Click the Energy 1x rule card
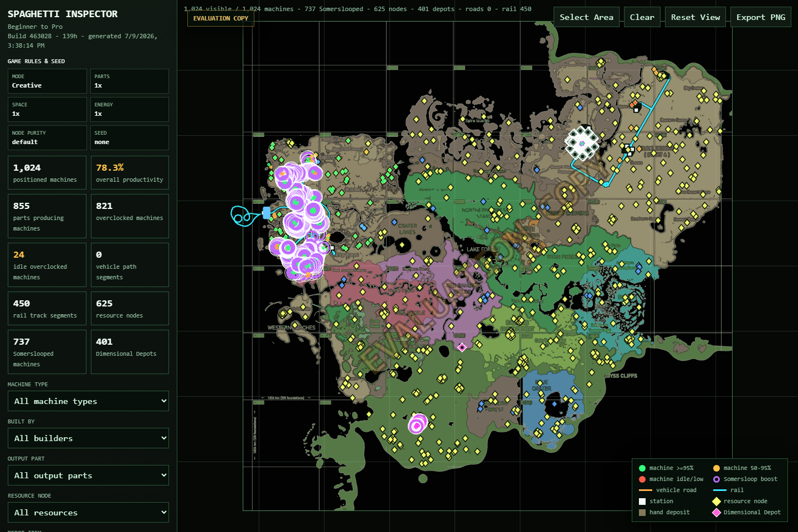This screenshot has width=798, height=532. (130, 109)
